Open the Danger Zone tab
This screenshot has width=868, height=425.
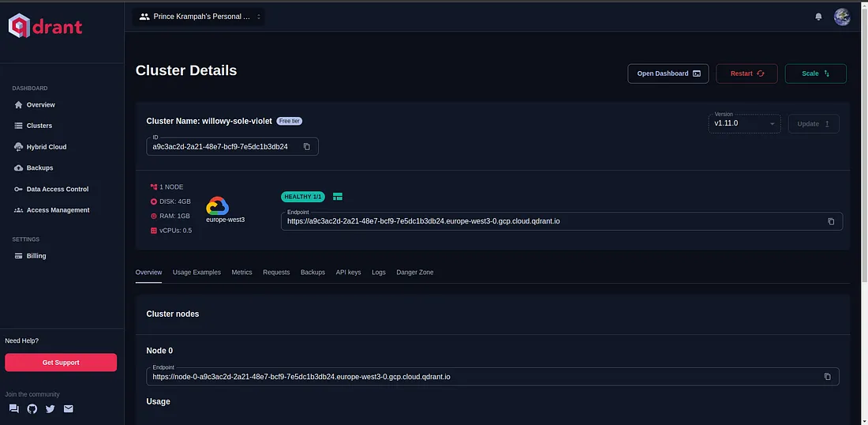click(414, 272)
